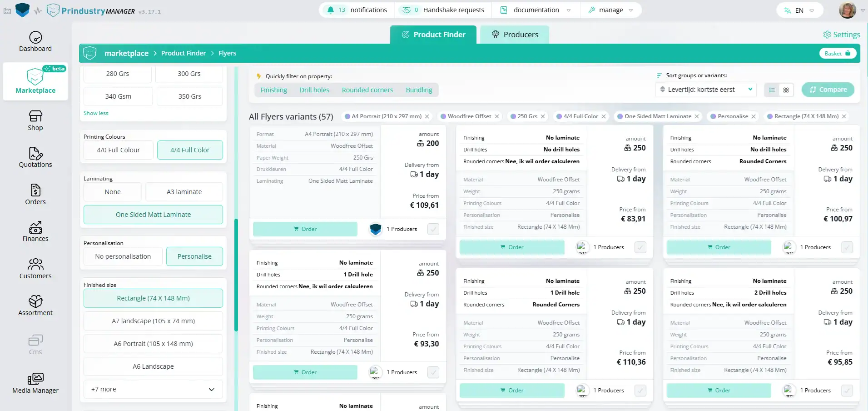Remove the Woodfree Offset filter chip

point(497,116)
